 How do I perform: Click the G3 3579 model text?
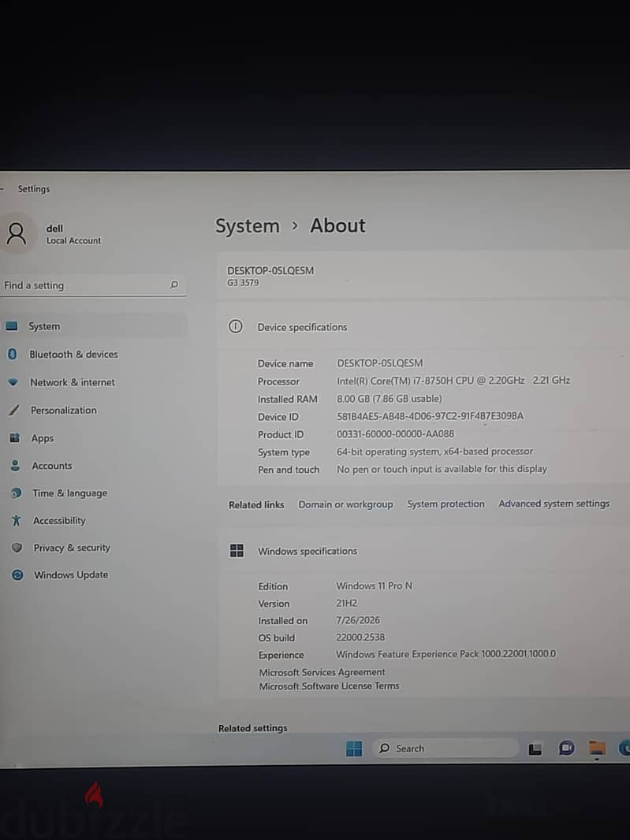pyautogui.click(x=243, y=282)
